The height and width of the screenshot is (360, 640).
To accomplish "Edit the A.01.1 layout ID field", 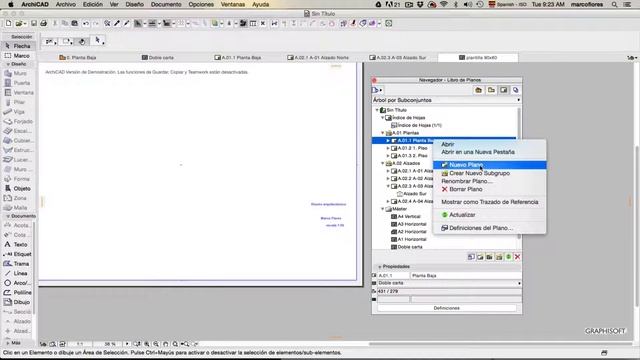I will pyautogui.click(x=393, y=276).
